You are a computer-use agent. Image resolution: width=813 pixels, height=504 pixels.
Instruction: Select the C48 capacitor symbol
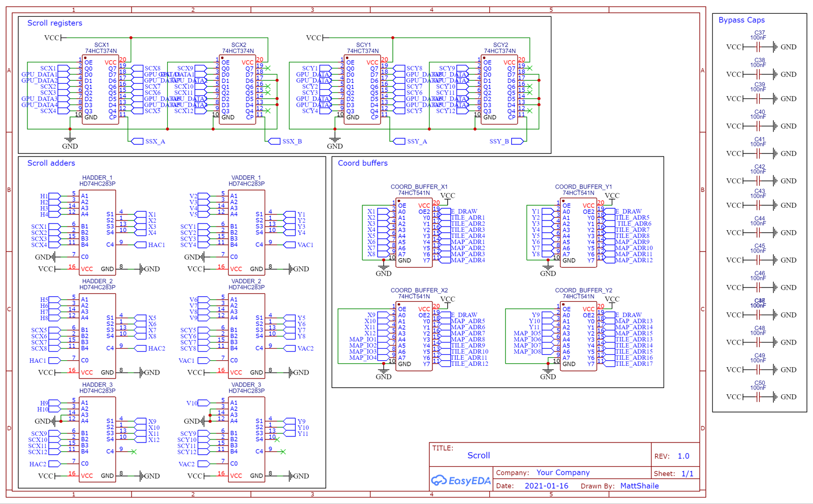758,342
